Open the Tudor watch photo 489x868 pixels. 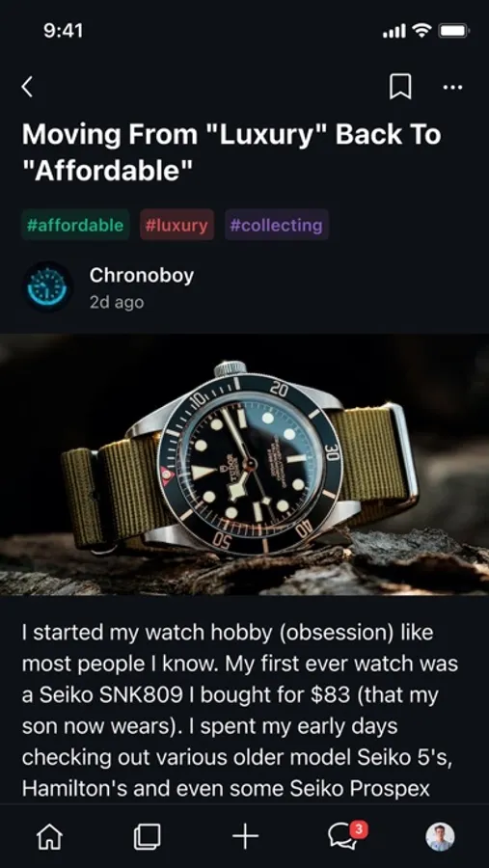(x=244, y=464)
